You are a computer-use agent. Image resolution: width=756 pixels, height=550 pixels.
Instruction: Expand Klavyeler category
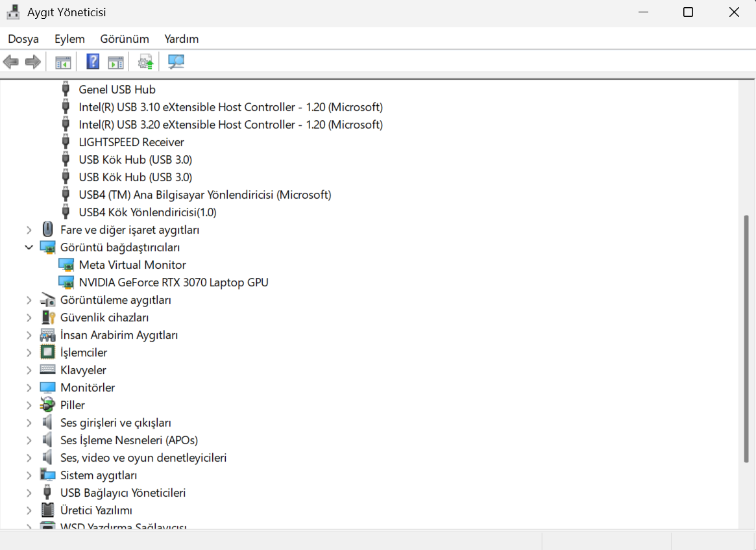pyautogui.click(x=29, y=370)
